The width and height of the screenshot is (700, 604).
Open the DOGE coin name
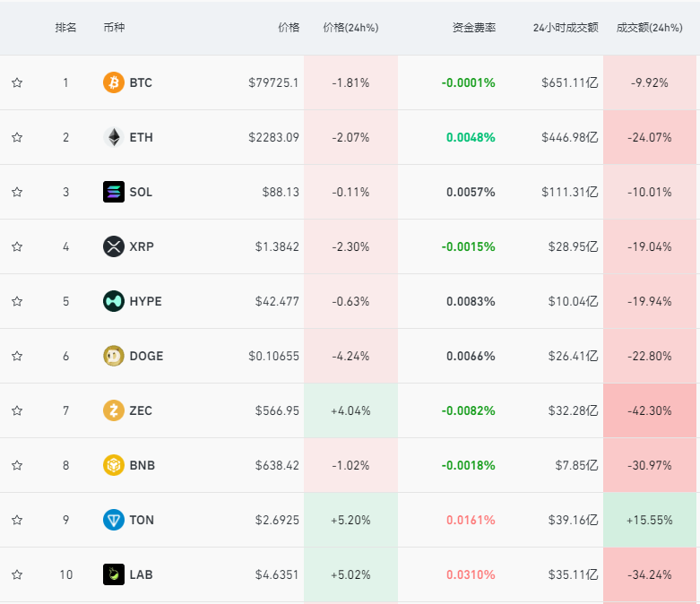(146, 356)
